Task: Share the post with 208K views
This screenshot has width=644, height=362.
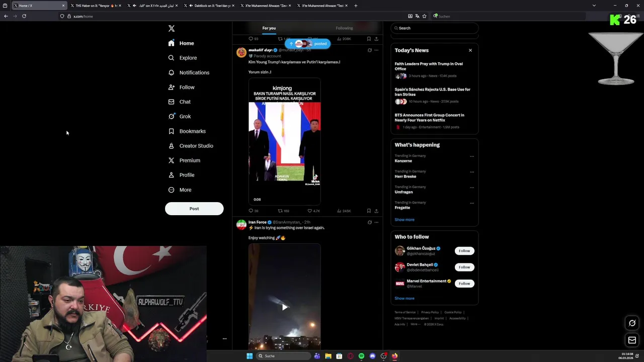Action: coord(376,39)
